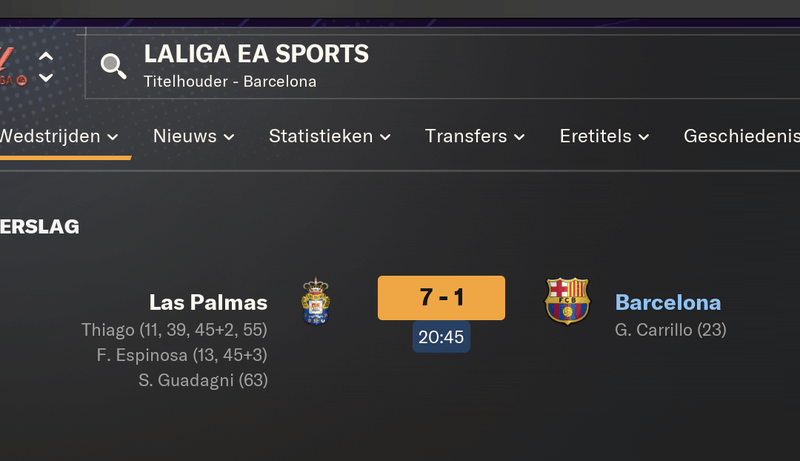Click the Barcelona team name link
The image size is (800, 461).
click(668, 302)
